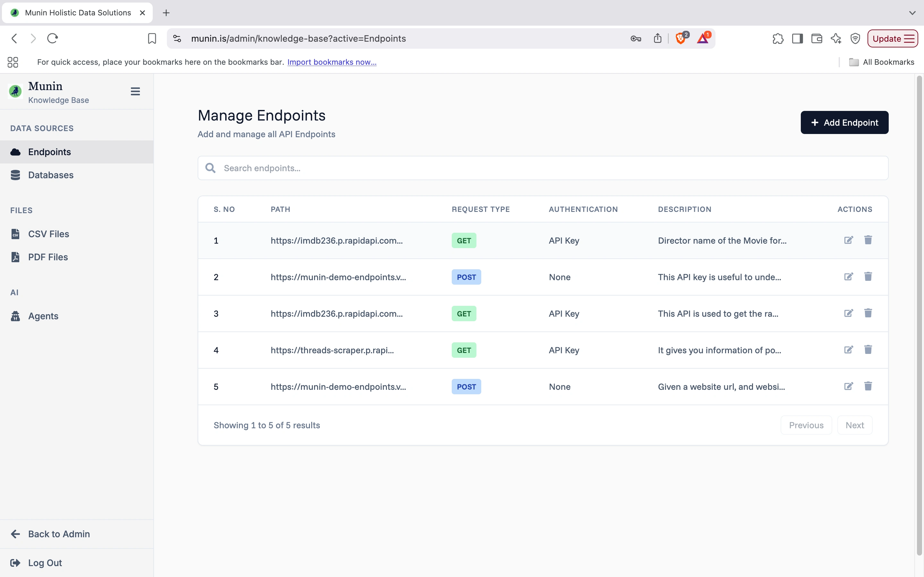Open the chevron dropdown at top right
This screenshot has height=577, width=924.
[912, 13]
